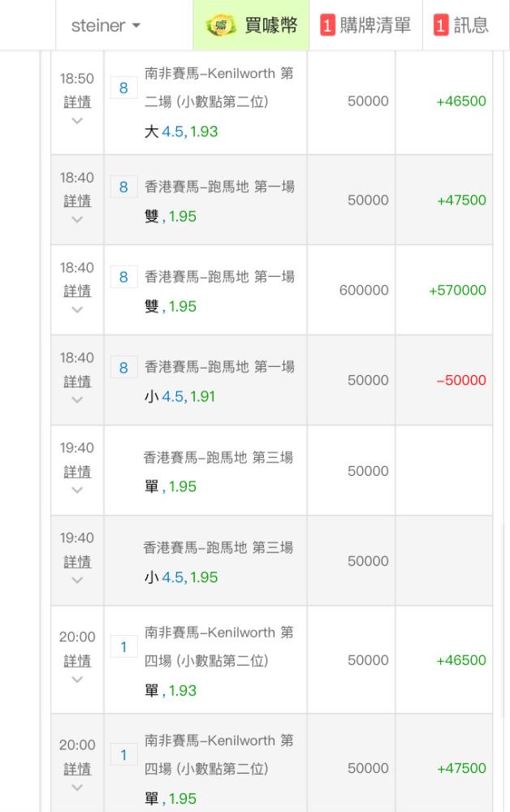This screenshot has height=812, width=510.
Task: Click number 8 badge on 18:50 Kenilworth row
Action: (x=123, y=88)
